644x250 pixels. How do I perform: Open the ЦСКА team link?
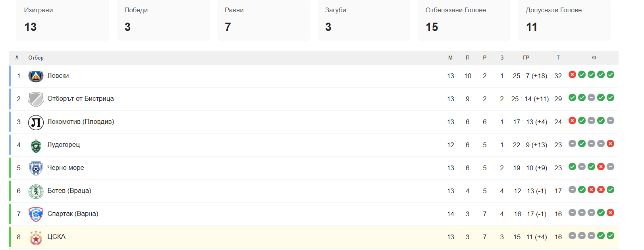[56, 237]
